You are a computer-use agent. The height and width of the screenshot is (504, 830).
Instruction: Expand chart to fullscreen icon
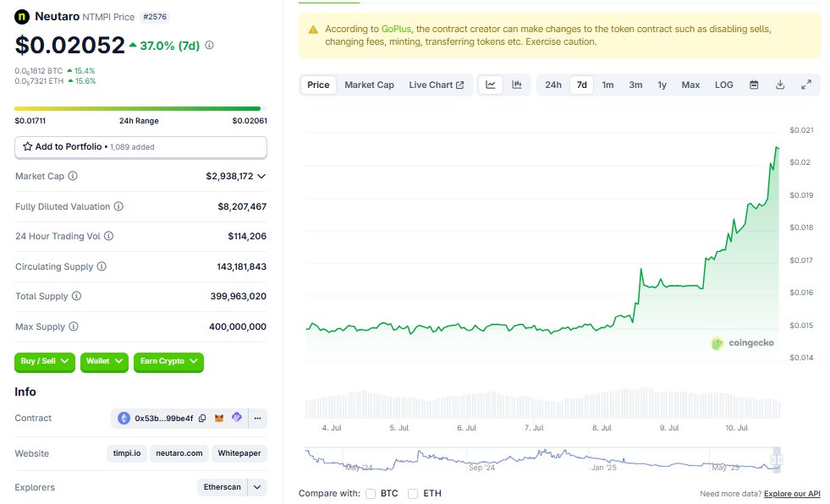pyautogui.click(x=806, y=85)
